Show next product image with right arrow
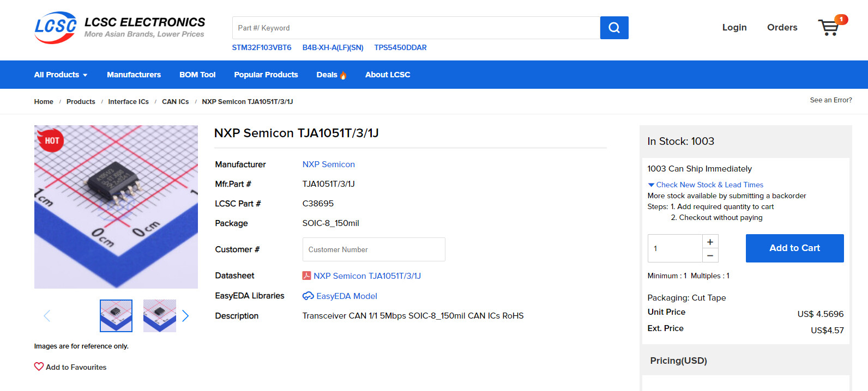The image size is (868, 391). 185,316
